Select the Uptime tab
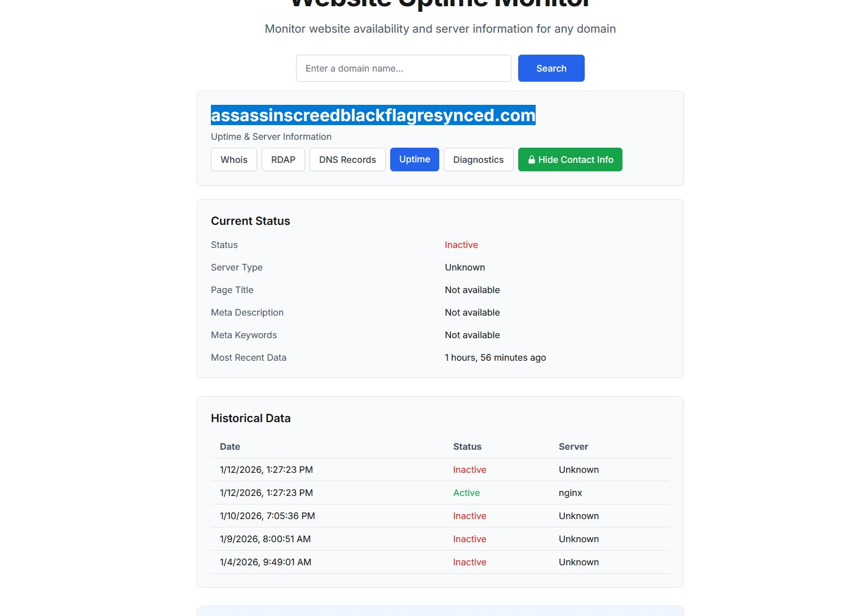Screen dimensions: 861x616 click(x=414, y=159)
